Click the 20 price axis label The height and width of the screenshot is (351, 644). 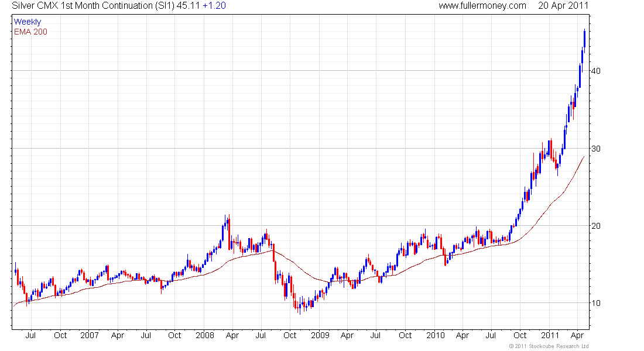[x=595, y=226]
